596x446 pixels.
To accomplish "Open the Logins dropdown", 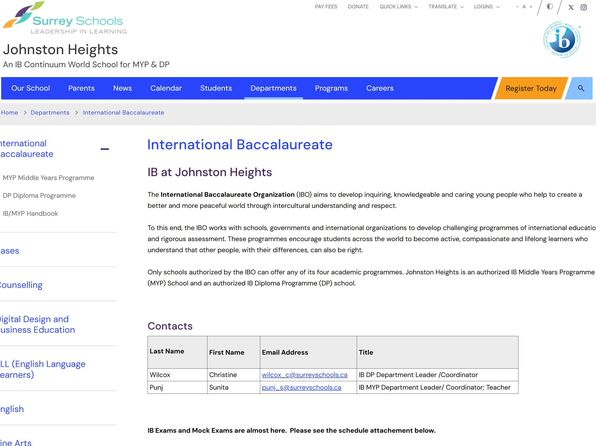I will pyautogui.click(x=487, y=7).
